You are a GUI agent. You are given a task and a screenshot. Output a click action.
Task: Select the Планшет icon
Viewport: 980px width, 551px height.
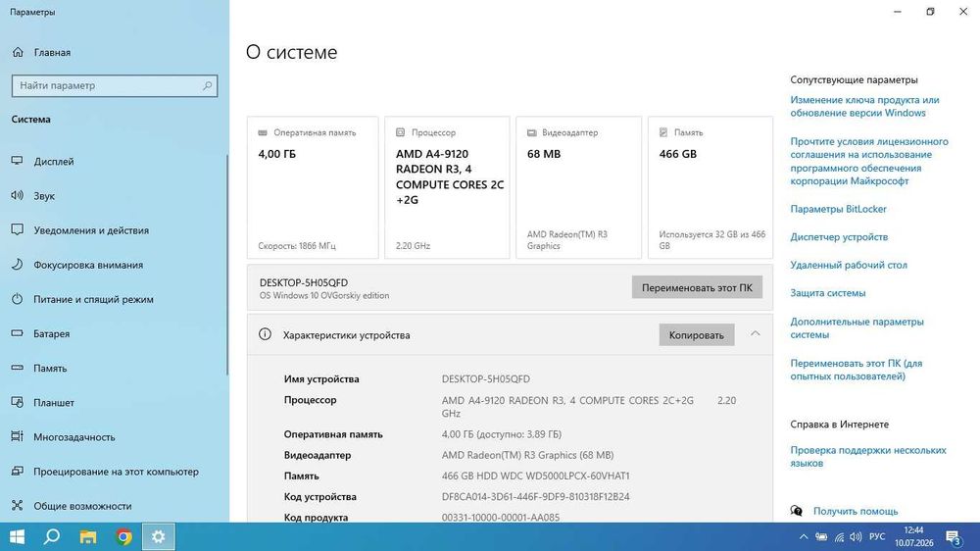click(x=18, y=402)
